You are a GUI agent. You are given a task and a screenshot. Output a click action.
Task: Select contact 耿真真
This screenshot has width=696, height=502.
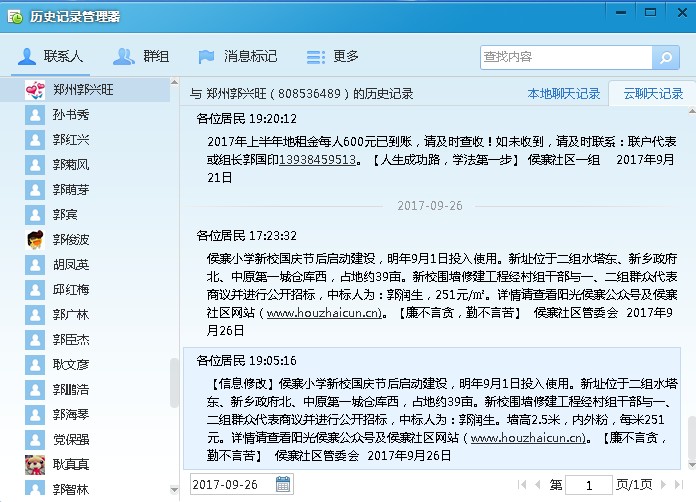[85, 464]
